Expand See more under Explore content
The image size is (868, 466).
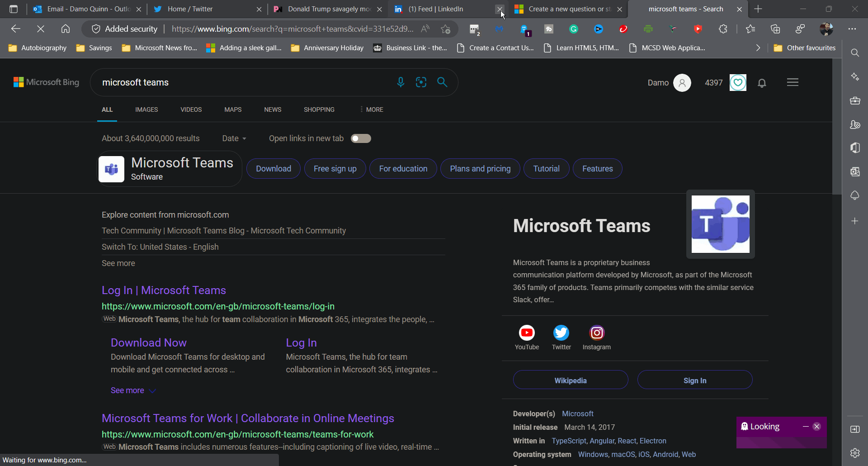[x=118, y=263]
